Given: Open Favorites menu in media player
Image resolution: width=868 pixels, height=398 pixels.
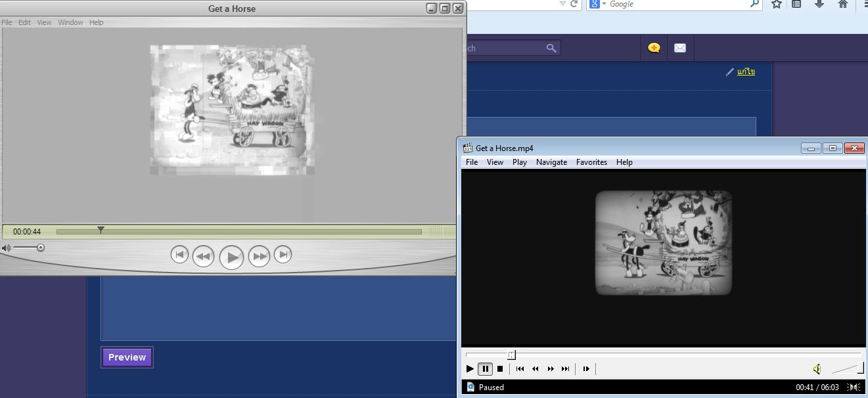Looking at the screenshot, I should (591, 162).
